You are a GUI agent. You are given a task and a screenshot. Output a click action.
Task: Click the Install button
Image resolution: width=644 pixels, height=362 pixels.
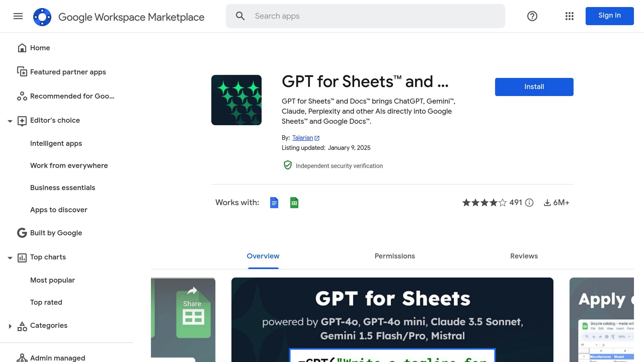tap(534, 87)
